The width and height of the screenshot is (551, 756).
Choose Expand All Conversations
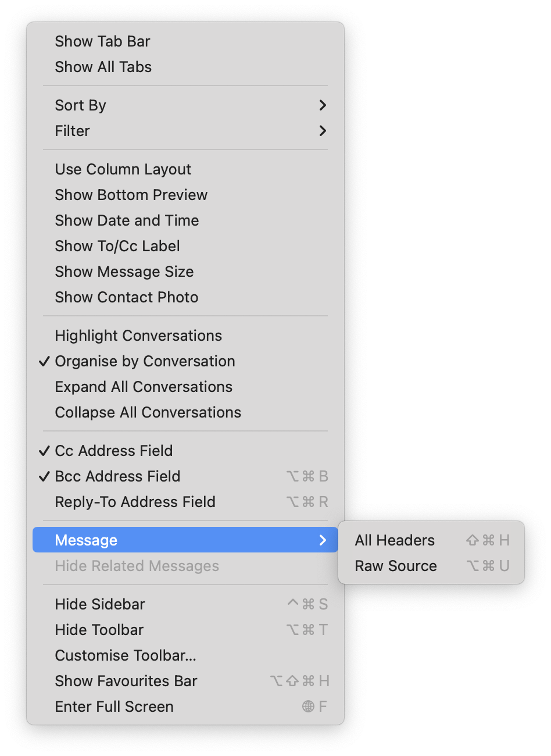[x=144, y=387]
